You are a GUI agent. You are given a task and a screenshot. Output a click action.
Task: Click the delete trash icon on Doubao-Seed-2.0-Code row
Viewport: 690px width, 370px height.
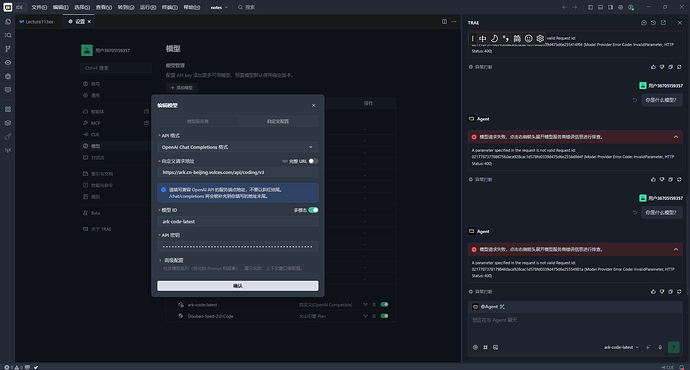374,316
